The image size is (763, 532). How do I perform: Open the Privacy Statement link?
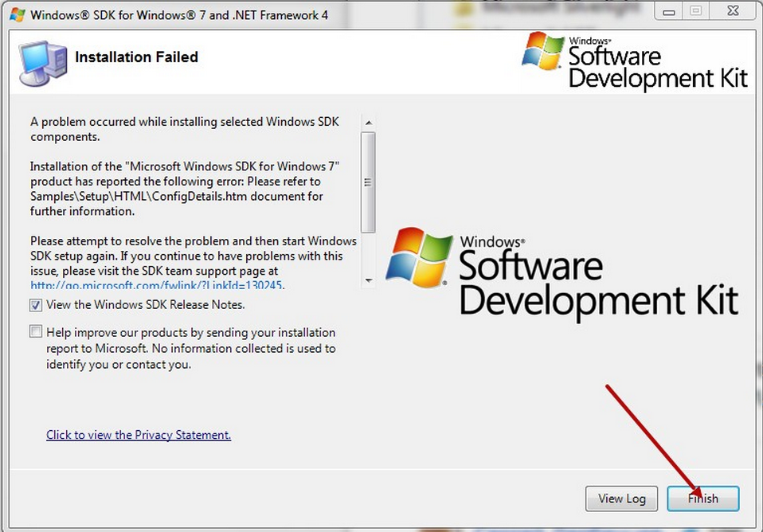pyautogui.click(x=139, y=435)
